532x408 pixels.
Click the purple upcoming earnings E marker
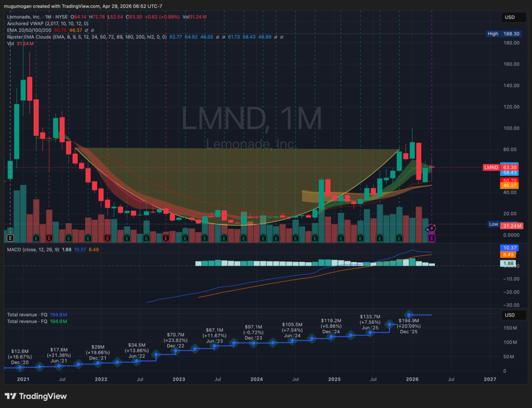tap(431, 238)
